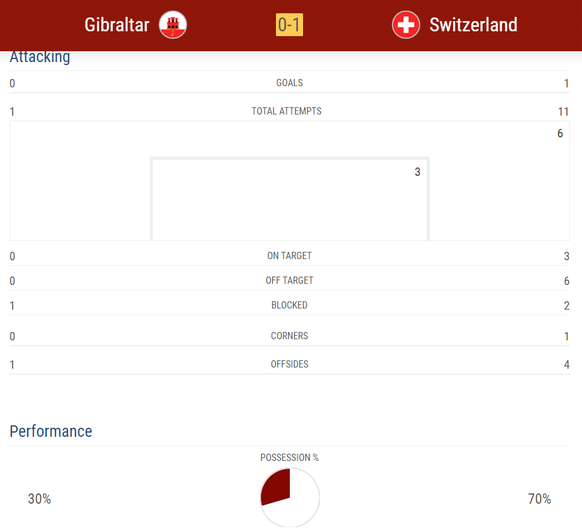The image size is (582, 532).
Task: Click Switzerland's 70% possession value
Action: [x=539, y=499]
